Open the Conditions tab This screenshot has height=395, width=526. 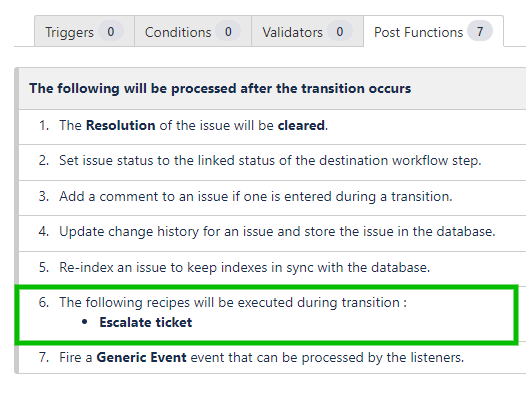(193, 31)
